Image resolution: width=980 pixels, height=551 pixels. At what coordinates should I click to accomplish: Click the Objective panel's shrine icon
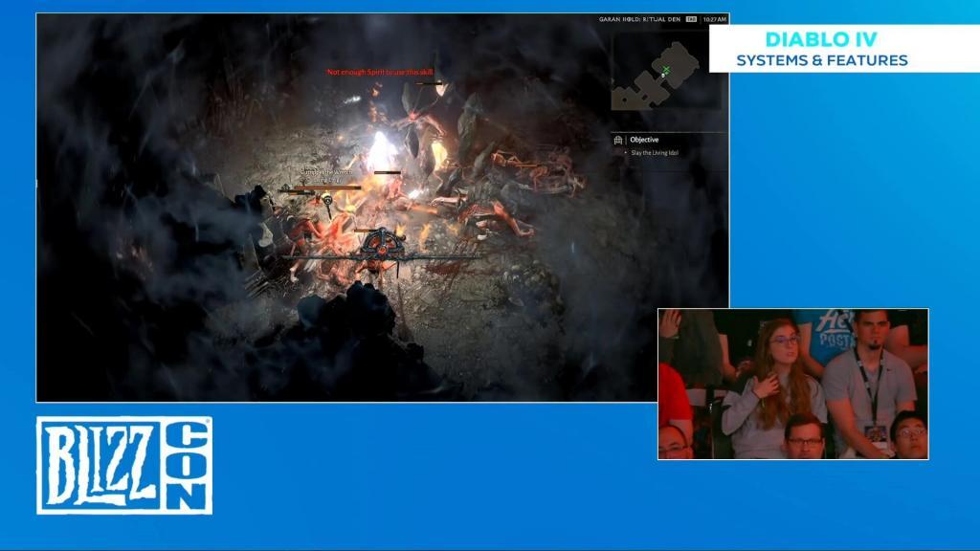coord(617,139)
